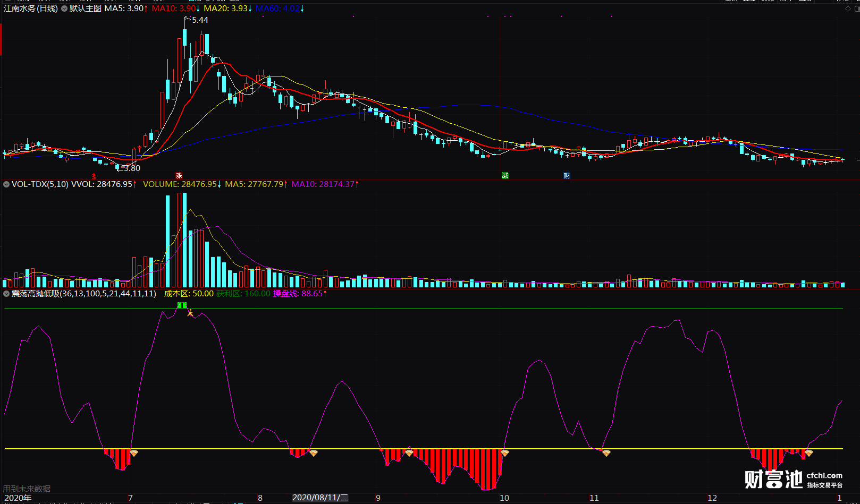Click the 5.44 high price label
This screenshot has height=504, width=860.
pyautogui.click(x=200, y=20)
